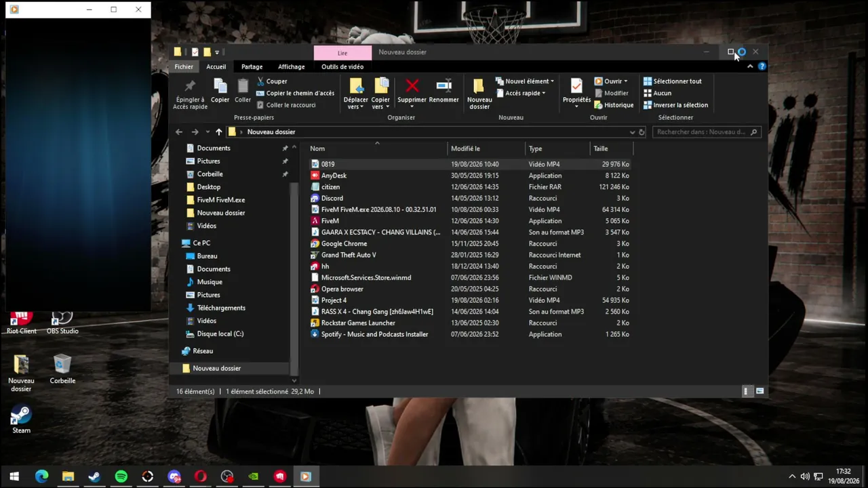Switch to the large icons view in the status bar
The height and width of the screenshot is (488, 868).
[x=759, y=391]
